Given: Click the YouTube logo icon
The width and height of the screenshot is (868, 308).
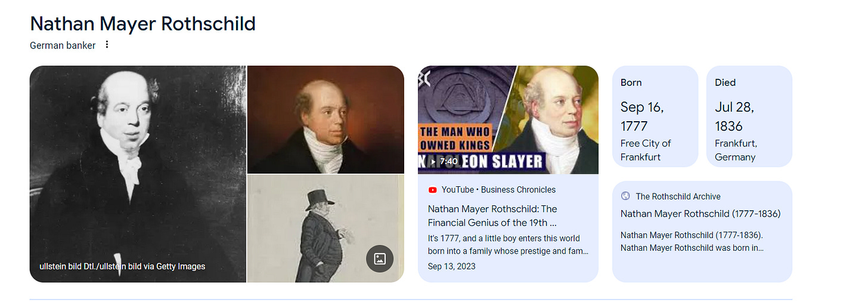Looking at the screenshot, I should [433, 190].
